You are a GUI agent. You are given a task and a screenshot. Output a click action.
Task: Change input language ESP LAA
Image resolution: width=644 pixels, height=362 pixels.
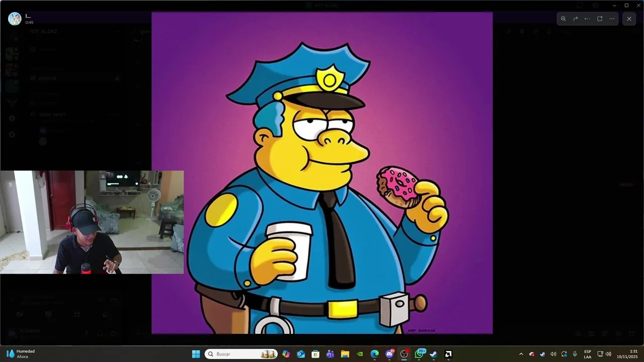tap(588, 354)
